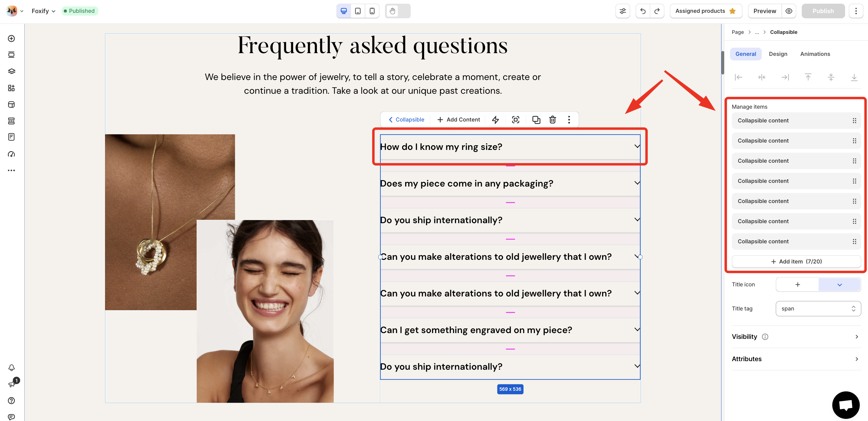Open the lightning bolt interactions icon
Viewport: 868px width, 421px height.
(x=495, y=120)
